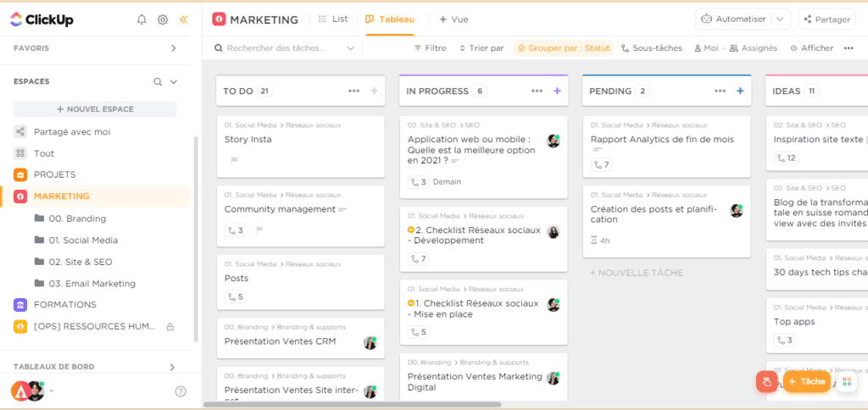Switch to the List view tab
This screenshot has width=868, height=410.
click(332, 19)
